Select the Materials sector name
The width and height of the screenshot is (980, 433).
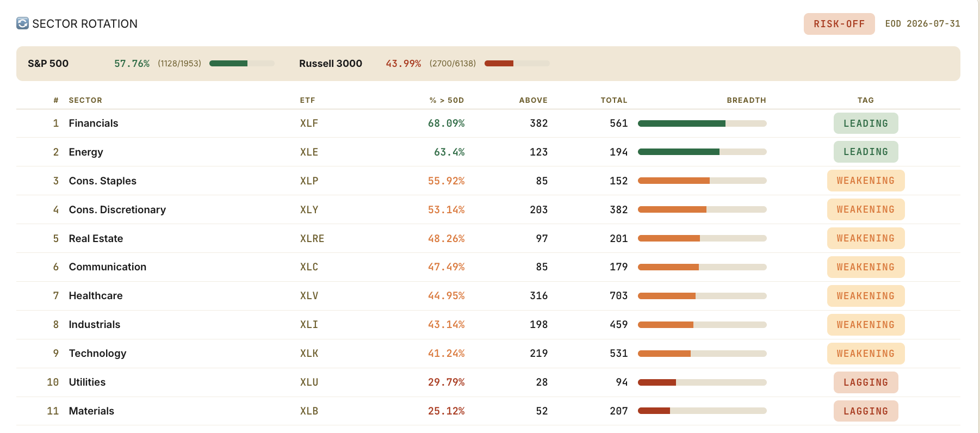(x=91, y=411)
